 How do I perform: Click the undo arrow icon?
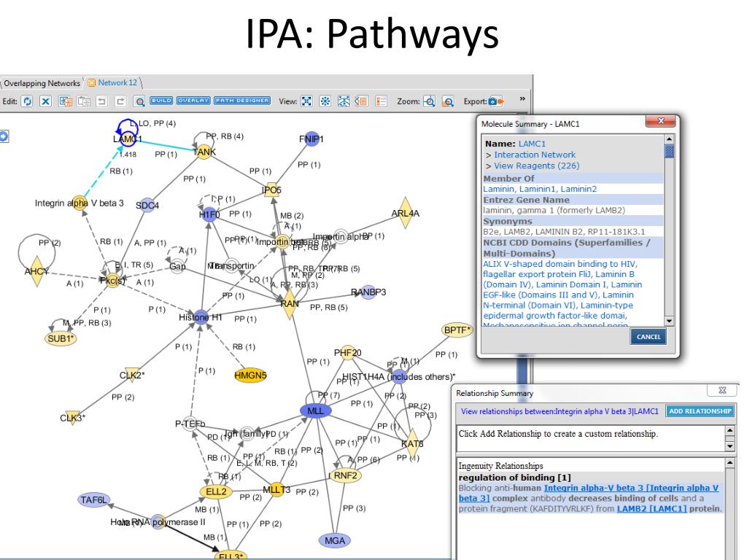[x=101, y=101]
